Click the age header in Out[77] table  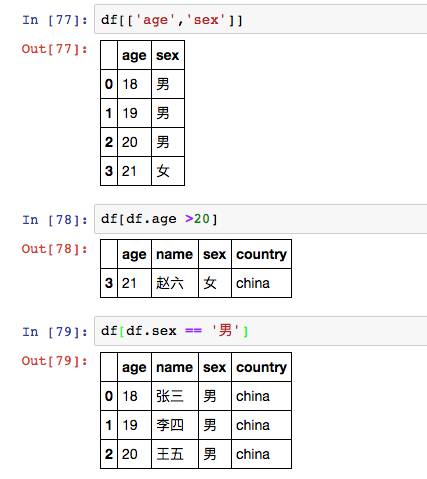pos(134,55)
